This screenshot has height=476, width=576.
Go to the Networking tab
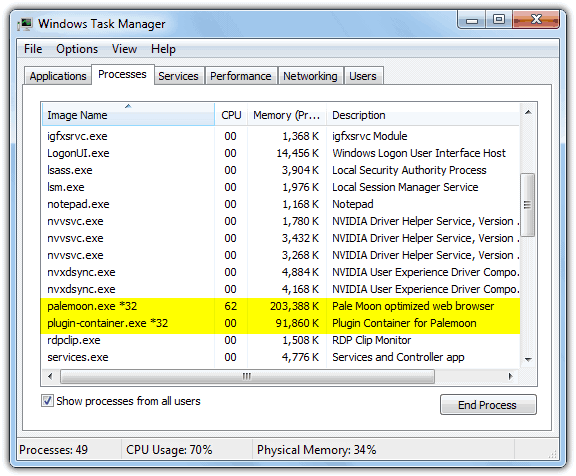click(310, 76)
